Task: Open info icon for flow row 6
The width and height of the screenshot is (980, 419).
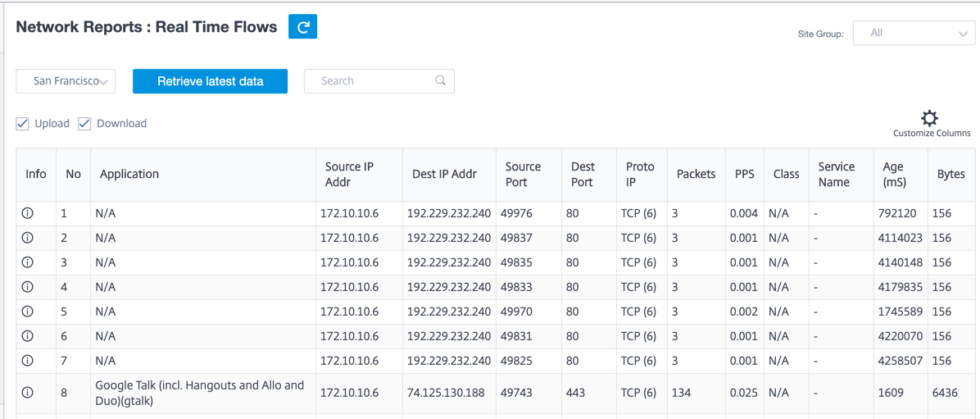Action: pos(27,336)
